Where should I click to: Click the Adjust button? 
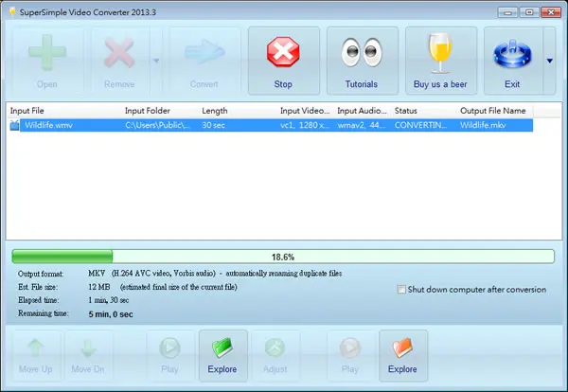pyautogui.click(x=275, y=356)
